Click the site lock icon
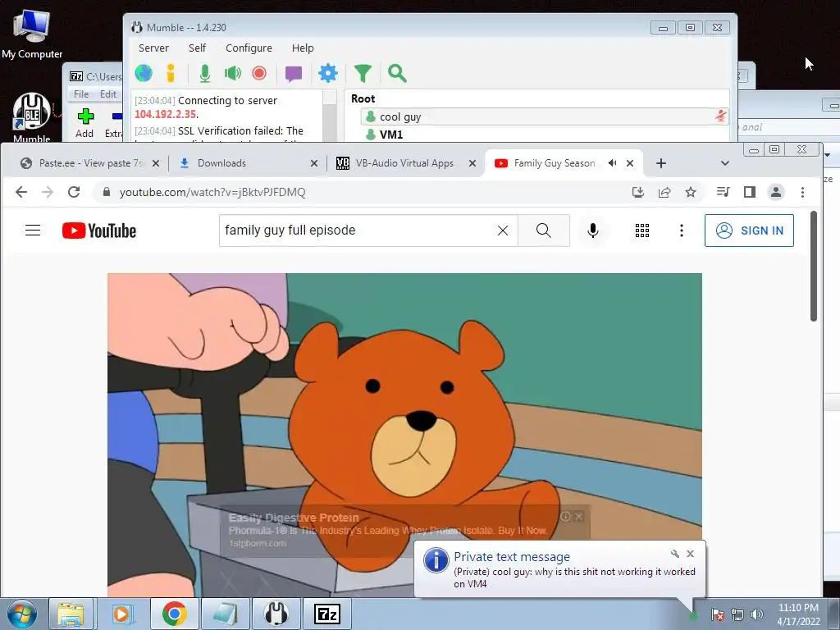This screenshot has width=840, height=630. [106, 192]
